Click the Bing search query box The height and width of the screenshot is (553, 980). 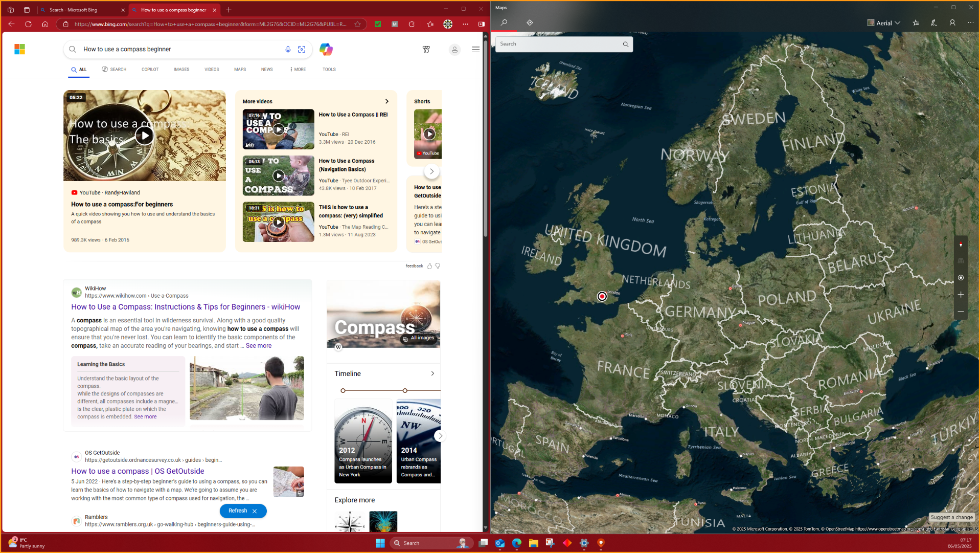pyautogui.click(x=180, y=49)
